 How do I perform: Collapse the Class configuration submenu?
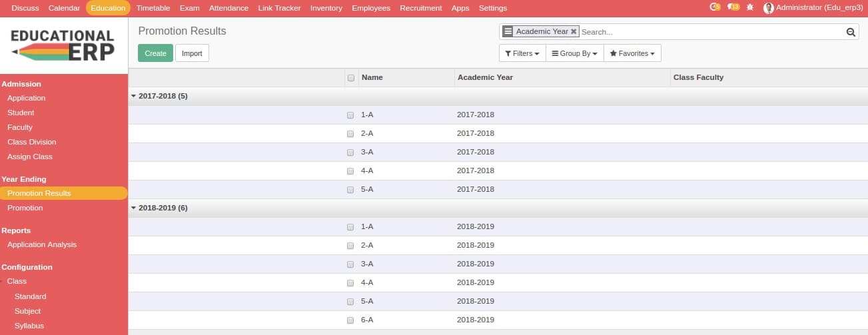pos(17,281)
